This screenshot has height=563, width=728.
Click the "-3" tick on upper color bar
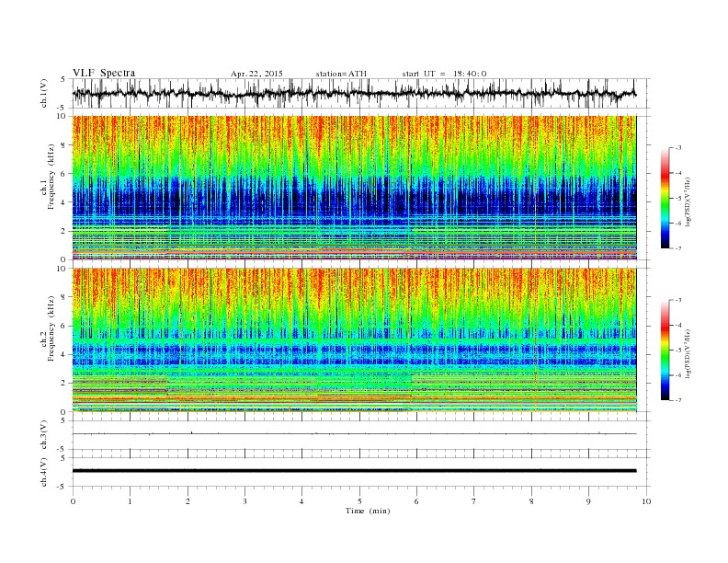[x=677, y=148]
